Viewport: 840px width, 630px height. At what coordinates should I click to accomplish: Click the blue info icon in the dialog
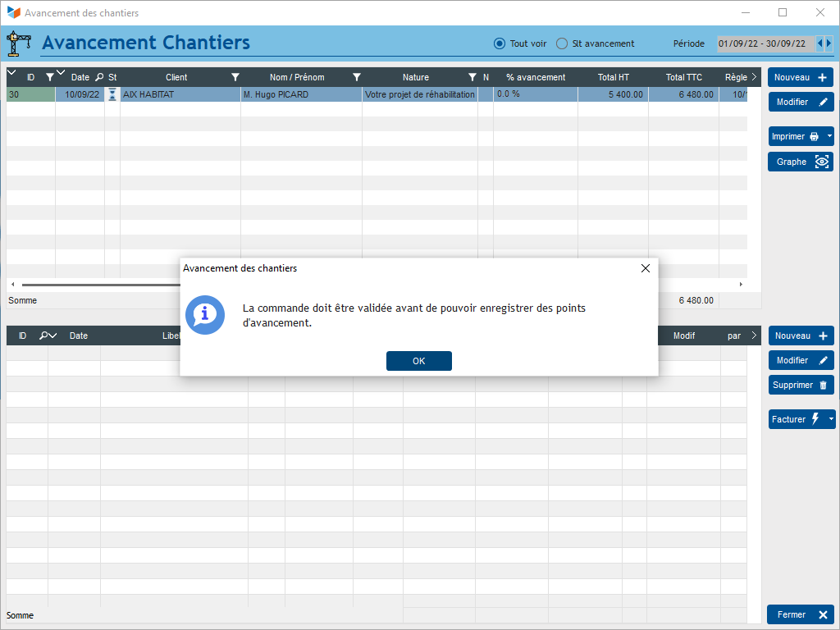click(204, 315)
